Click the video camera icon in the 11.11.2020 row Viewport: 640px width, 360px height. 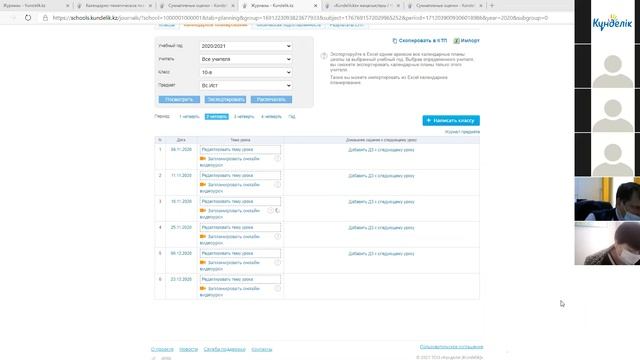click(x=203, y=184)
